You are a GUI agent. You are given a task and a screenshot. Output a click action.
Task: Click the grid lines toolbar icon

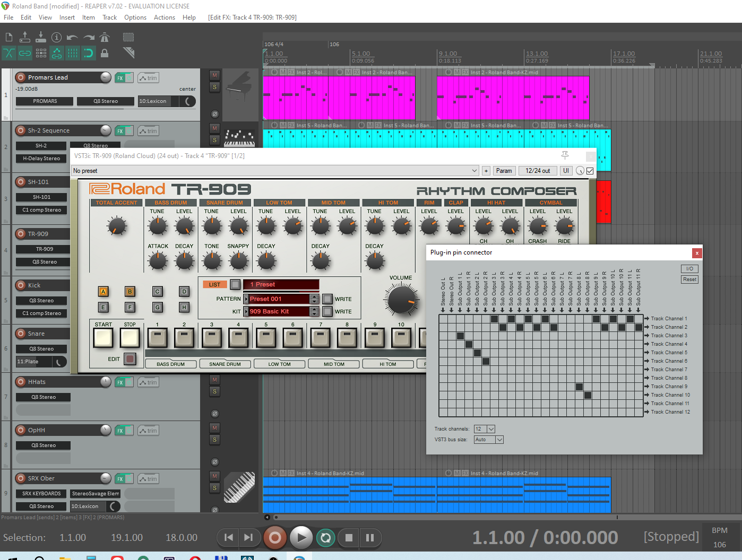click(x=73, y=53)
